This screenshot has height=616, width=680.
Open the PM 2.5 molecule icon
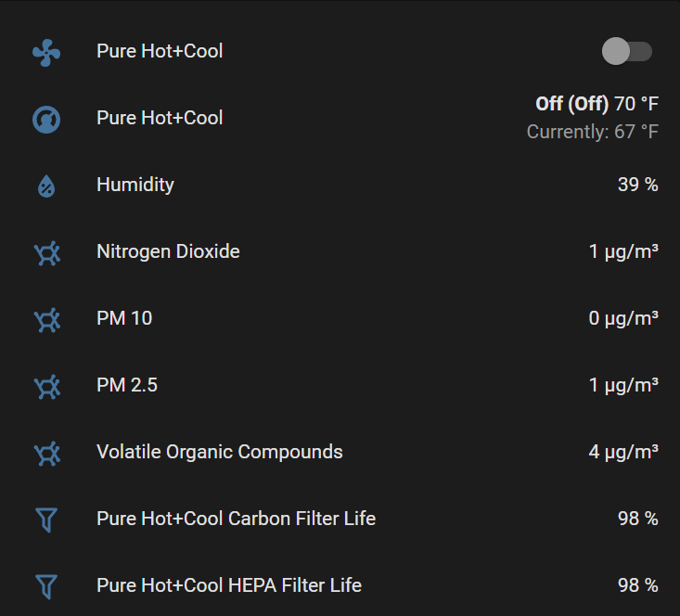click(x=46, y=387)
